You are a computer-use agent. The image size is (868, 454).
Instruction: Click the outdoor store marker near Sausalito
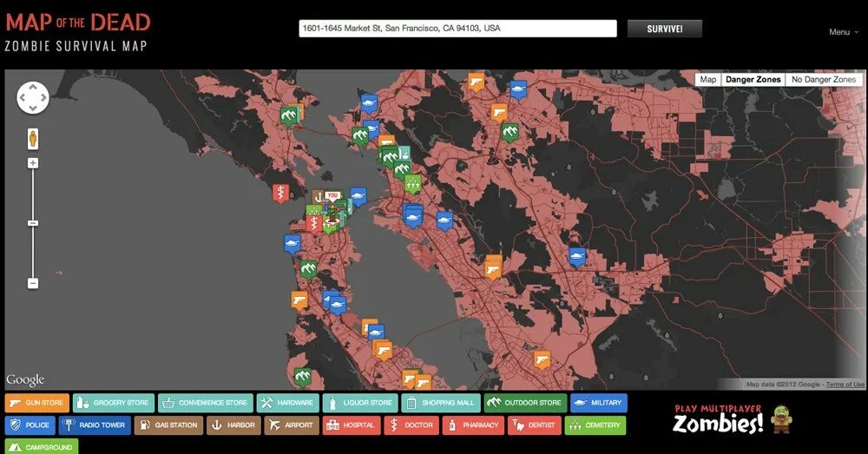[x=288, y=116]
